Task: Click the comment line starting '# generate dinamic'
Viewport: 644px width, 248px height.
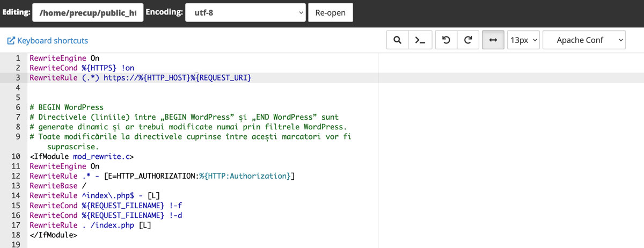Action: coord(188,127)
